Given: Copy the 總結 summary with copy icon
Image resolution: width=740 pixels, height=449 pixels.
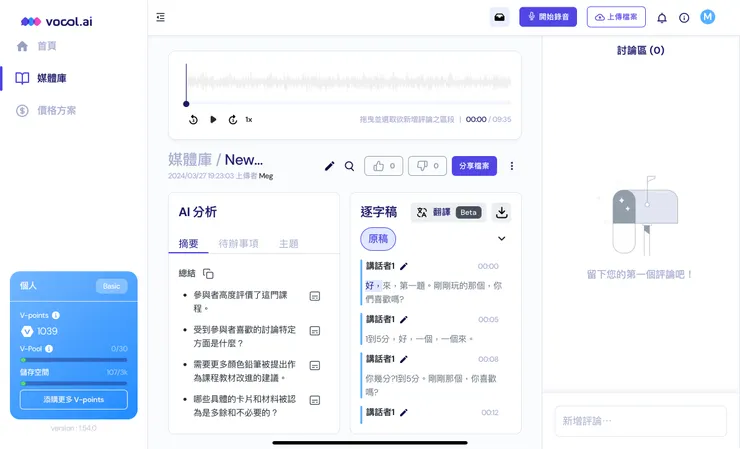Looking at the screenshot, I should (208, 273).
